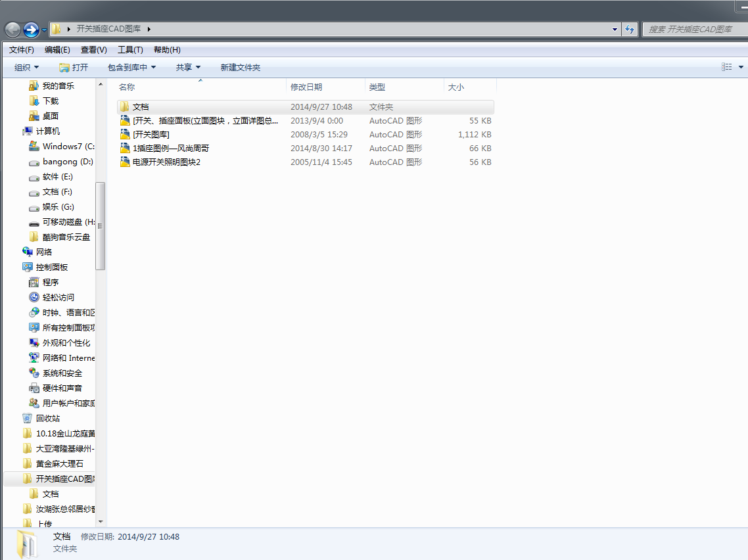Click the Windows7 (C:) drive icon

coord(34,146)
